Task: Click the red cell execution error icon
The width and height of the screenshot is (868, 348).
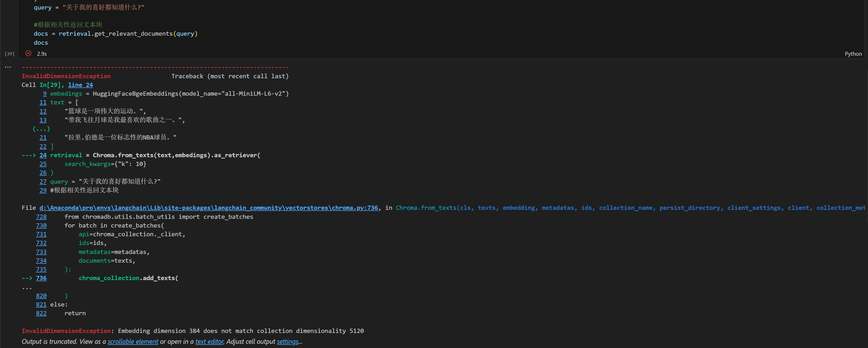Action: click(x=28, y=54)
